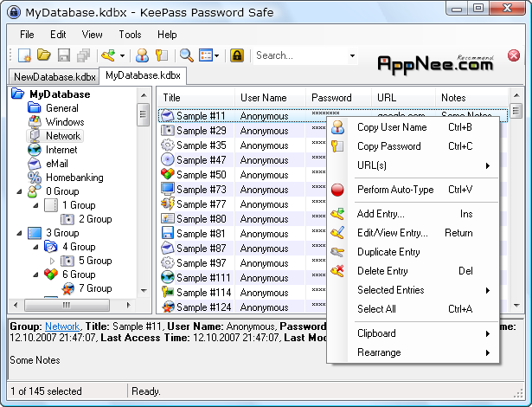Sort entries by URL column header
The height and width of the screenshot is (407, 532).
point(403,98)
